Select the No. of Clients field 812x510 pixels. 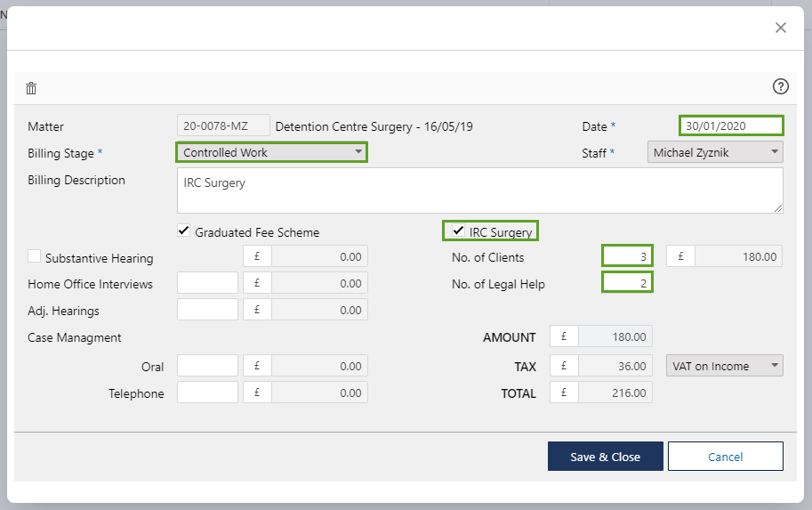pos(627,257)
